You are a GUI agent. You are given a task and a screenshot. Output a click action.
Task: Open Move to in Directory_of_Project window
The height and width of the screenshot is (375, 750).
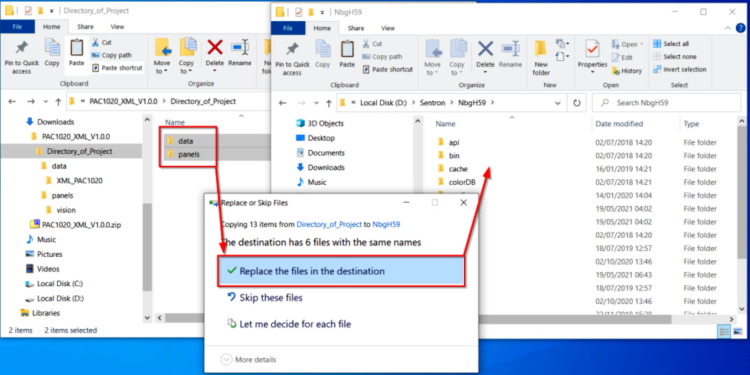point(162,56)
